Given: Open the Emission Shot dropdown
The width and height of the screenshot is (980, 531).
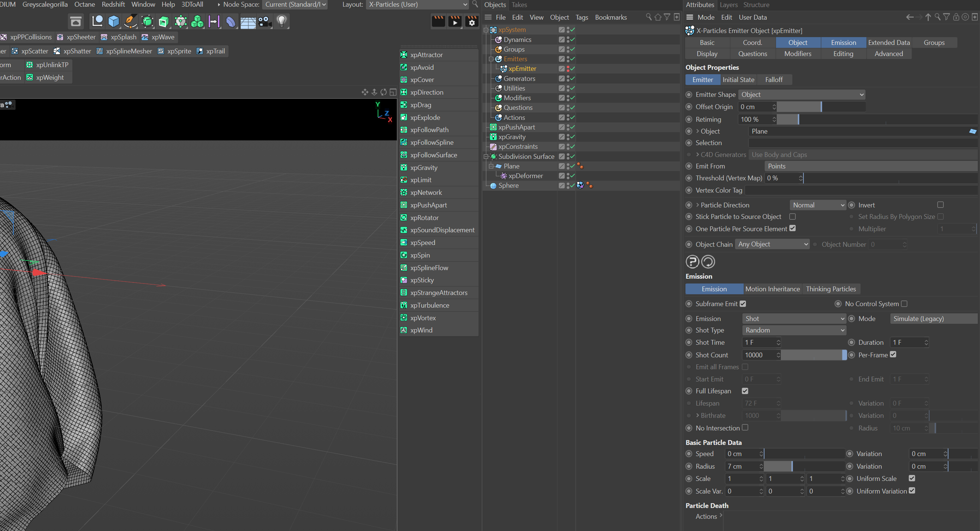Looking at the screenshot, I should 794,319.
